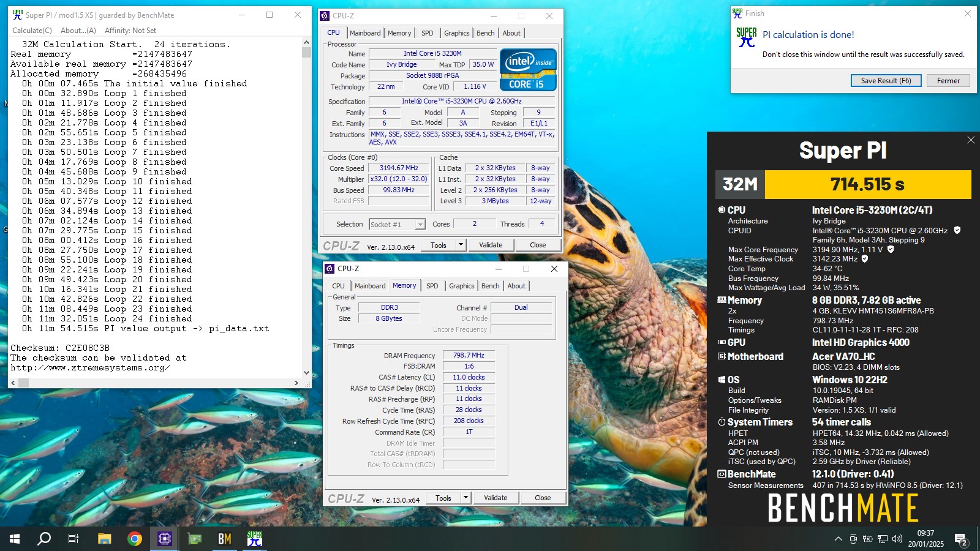Click right arrow of Super PI horizontal scrollbar

click(x=296, y=383)
